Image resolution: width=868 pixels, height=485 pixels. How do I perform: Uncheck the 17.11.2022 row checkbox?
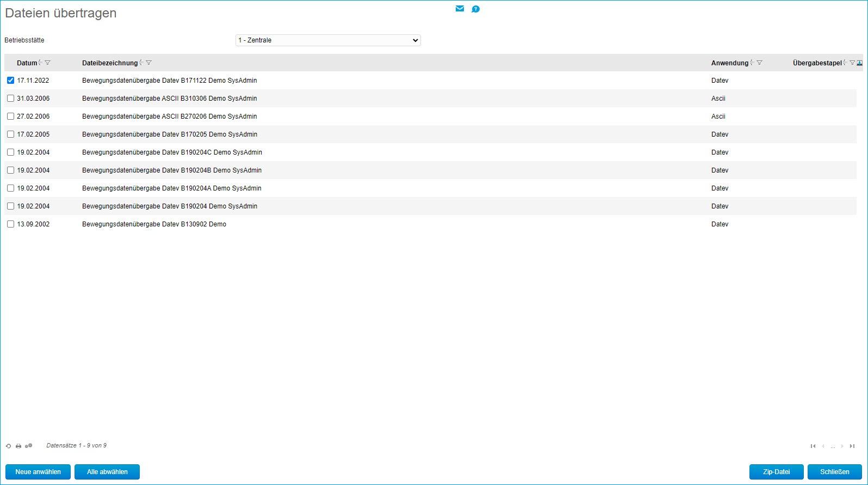pos(10,81)
